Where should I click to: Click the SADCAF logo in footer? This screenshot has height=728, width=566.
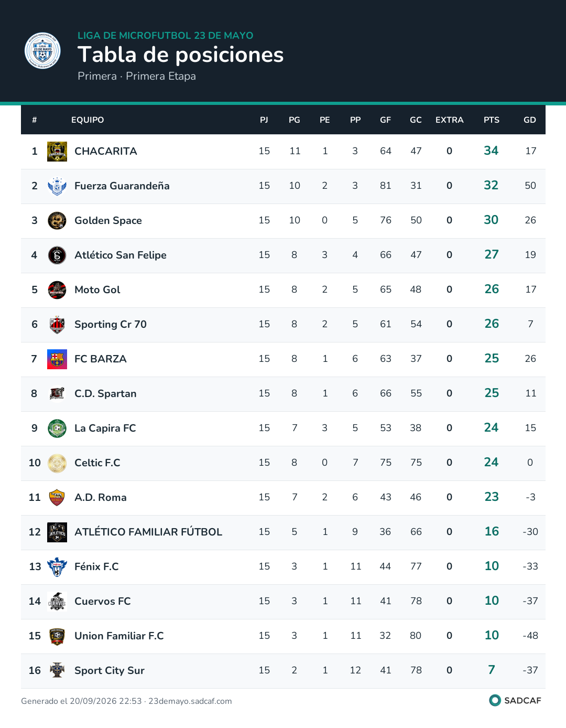point(515,700)
